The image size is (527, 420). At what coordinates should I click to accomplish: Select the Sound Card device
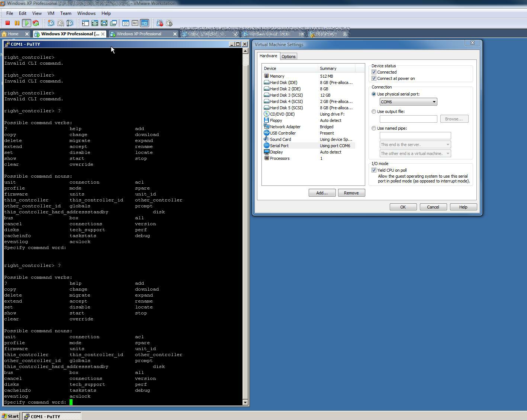[280, 139]
